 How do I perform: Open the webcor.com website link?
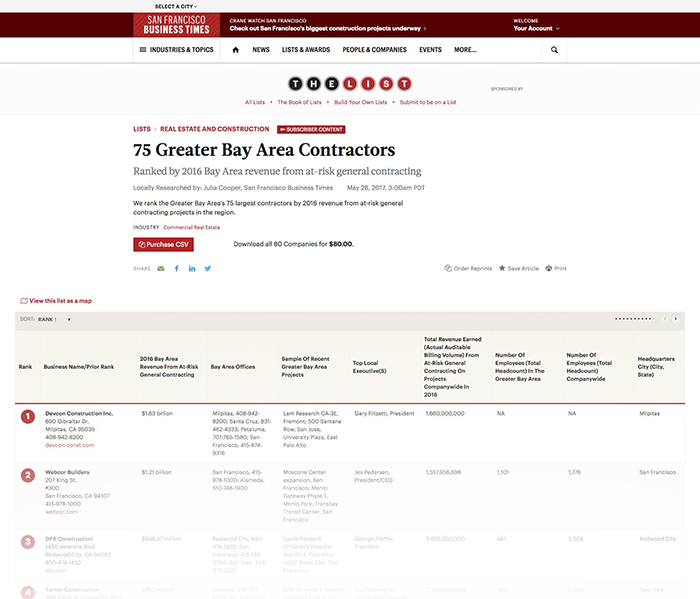(x=61, y=512)
